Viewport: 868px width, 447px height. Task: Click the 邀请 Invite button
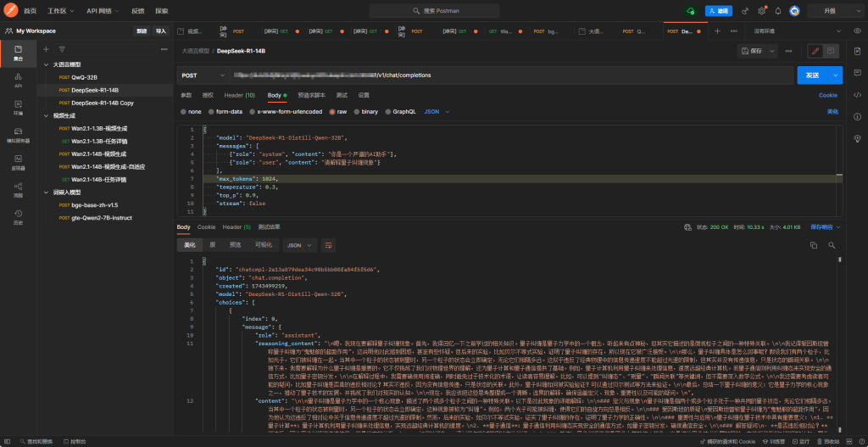coord(719,10)
